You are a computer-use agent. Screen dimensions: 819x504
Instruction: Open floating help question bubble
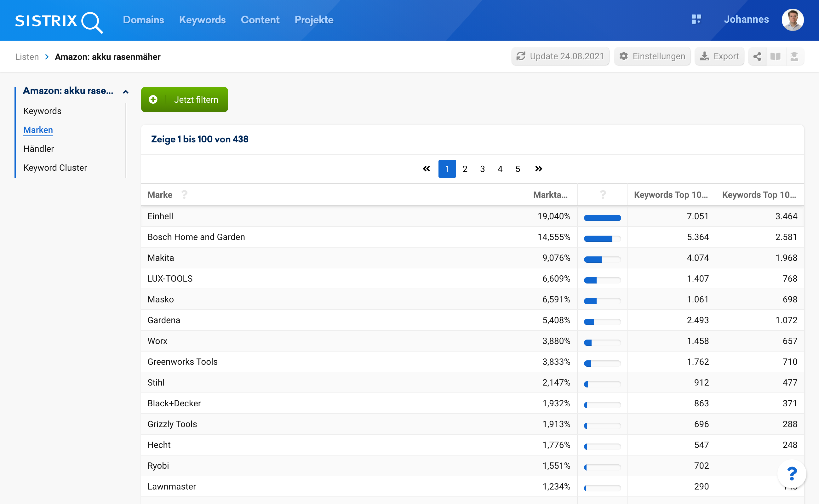(792, 474)
